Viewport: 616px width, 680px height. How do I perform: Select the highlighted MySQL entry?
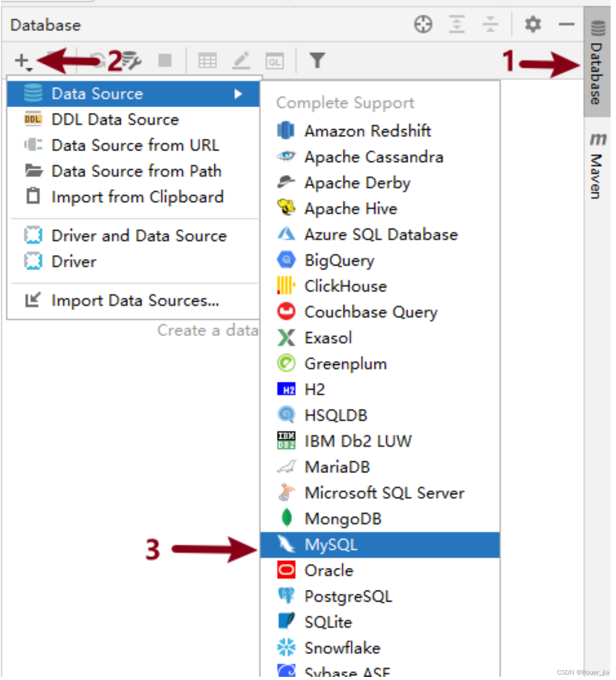380,544
